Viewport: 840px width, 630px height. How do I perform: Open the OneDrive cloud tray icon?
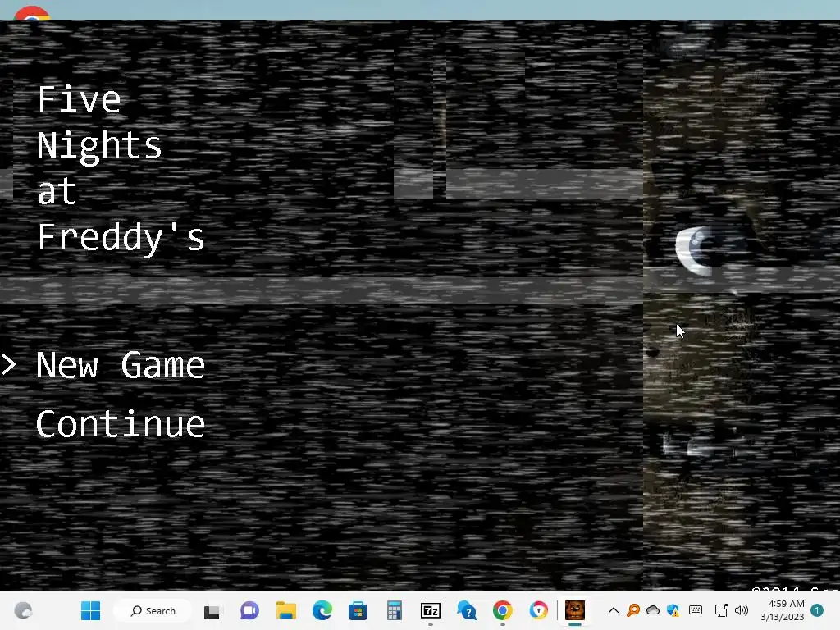click(x=653, y=610)
